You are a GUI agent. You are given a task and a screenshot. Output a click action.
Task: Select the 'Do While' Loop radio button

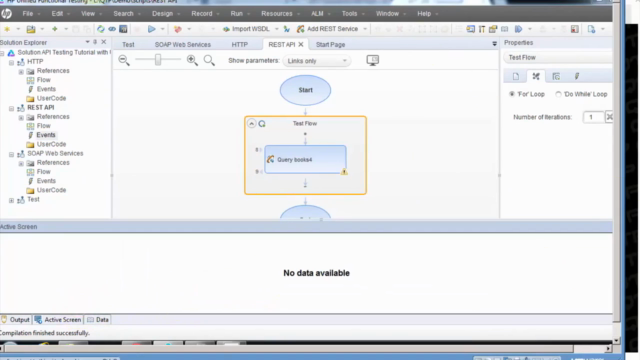(x=558, y=94)
